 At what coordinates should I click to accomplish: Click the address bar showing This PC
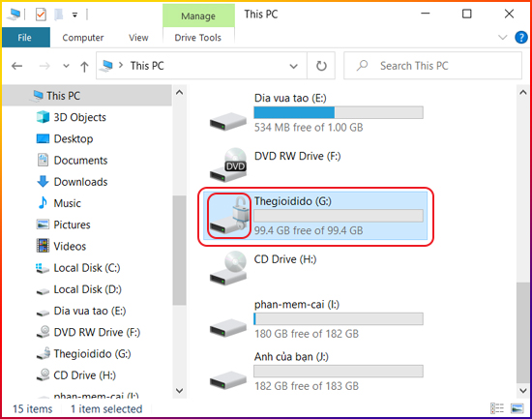tap(201, 66)
